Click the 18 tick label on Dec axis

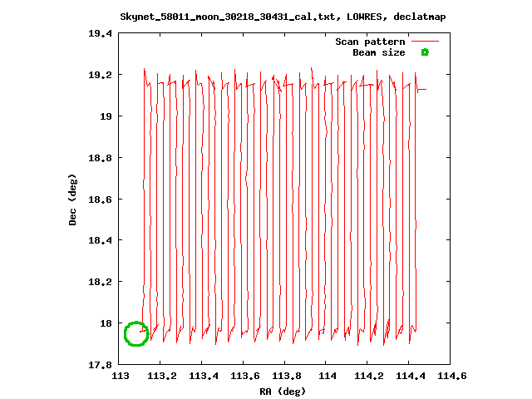pos(106,323)
